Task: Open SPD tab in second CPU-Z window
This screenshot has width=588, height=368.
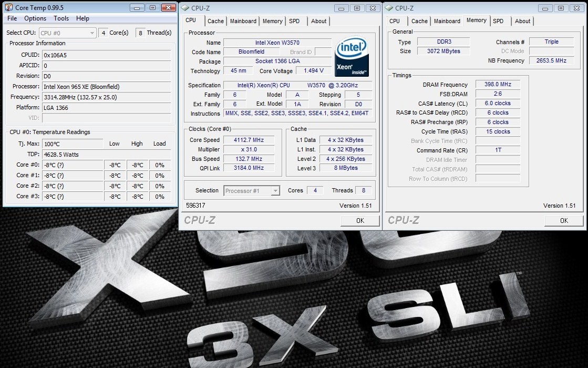Action: pyautogui.click(x=498, y=21)
